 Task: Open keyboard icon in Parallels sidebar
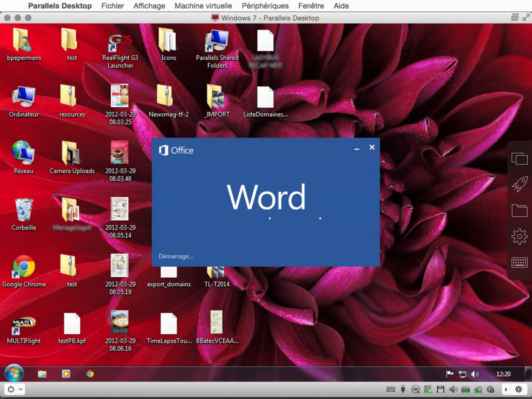coord(519,262)
